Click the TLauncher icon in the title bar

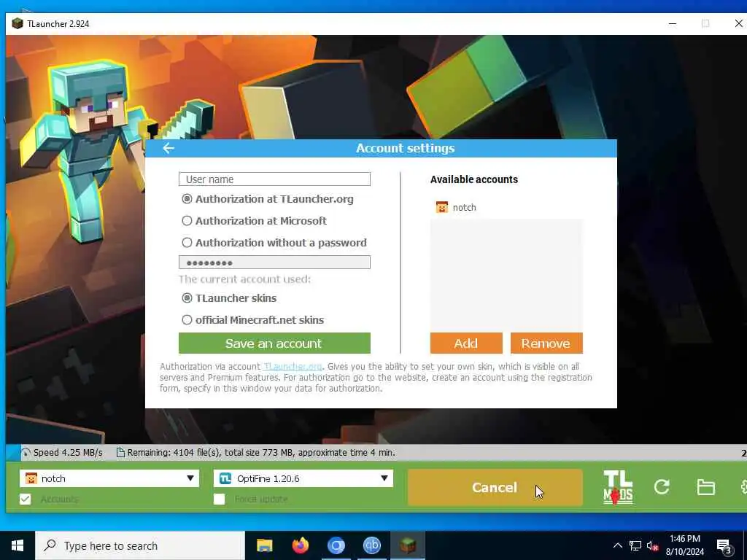point(18,23)
